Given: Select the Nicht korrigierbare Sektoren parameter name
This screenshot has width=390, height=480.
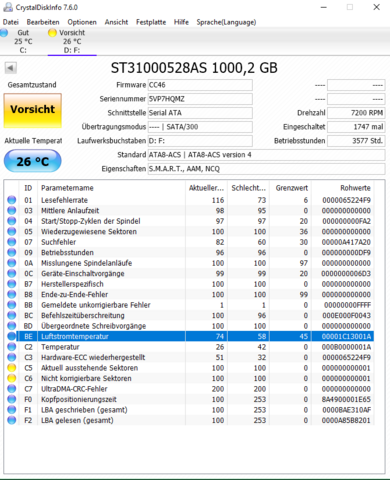Looking at the screenshot, I should point(86,379).
